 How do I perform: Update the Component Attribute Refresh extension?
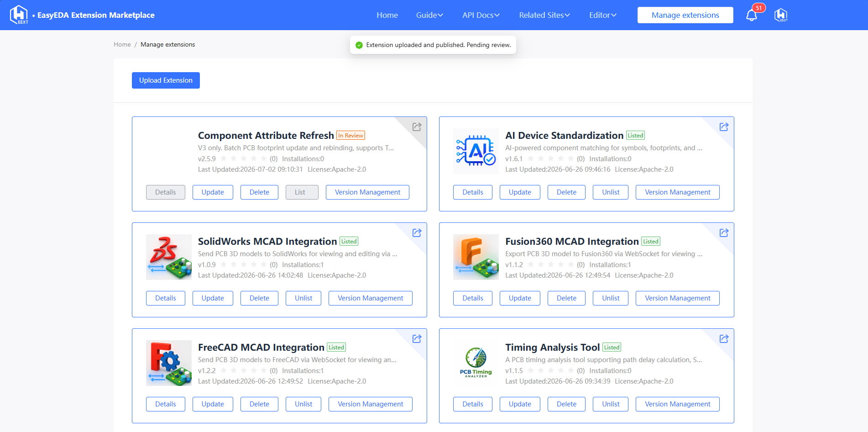(x=213, y=192)
